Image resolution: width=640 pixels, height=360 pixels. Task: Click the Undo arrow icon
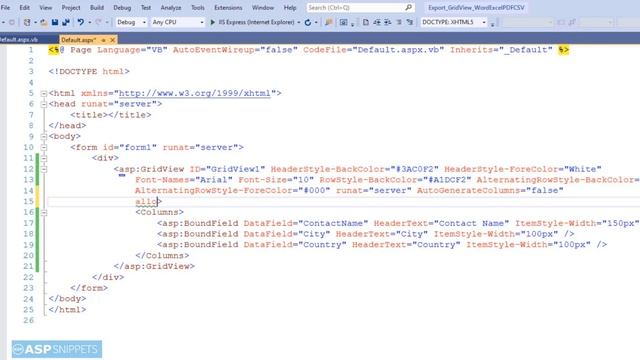coord(80,22)
